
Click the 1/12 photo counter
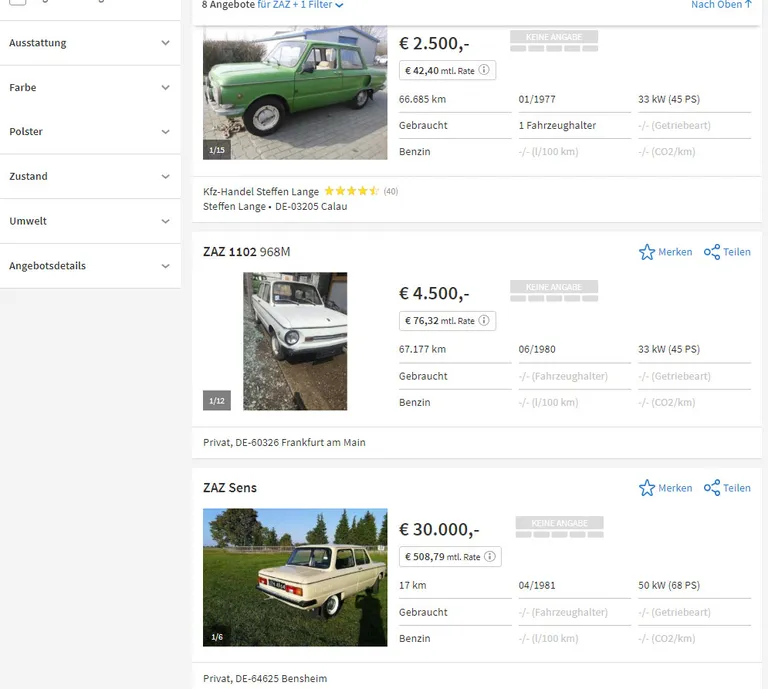pyautogui.click(x=217, y=401)
